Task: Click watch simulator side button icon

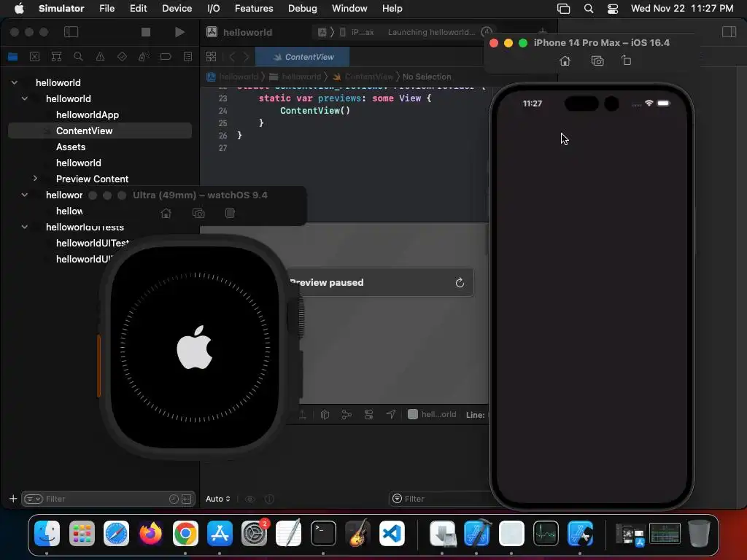Action: click(230, 213)
